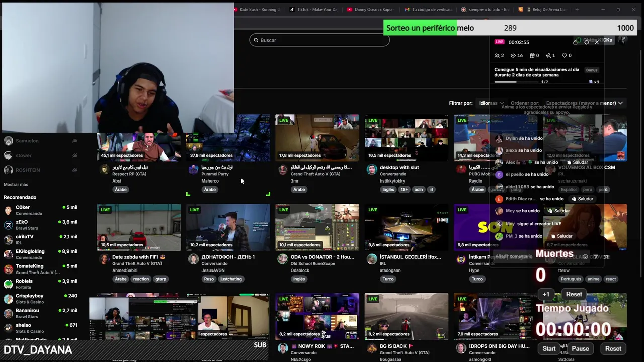Screen dimensions: 644x362
Task: Click the Sorteo un periférico green progress bar
Action: [x=420, y=28]
